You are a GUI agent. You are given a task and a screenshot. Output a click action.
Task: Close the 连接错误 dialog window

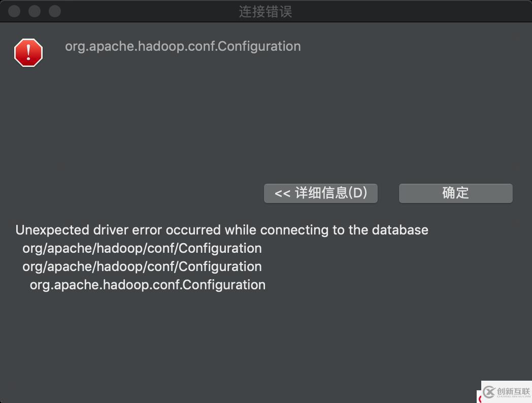pyautogui.click(x=14, y=11)
